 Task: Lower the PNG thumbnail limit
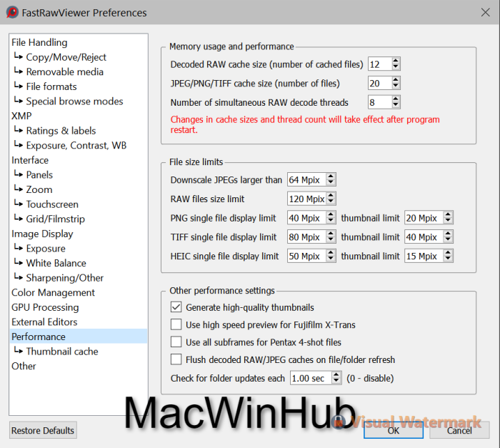pyautogui.click(x=448, y=221)
